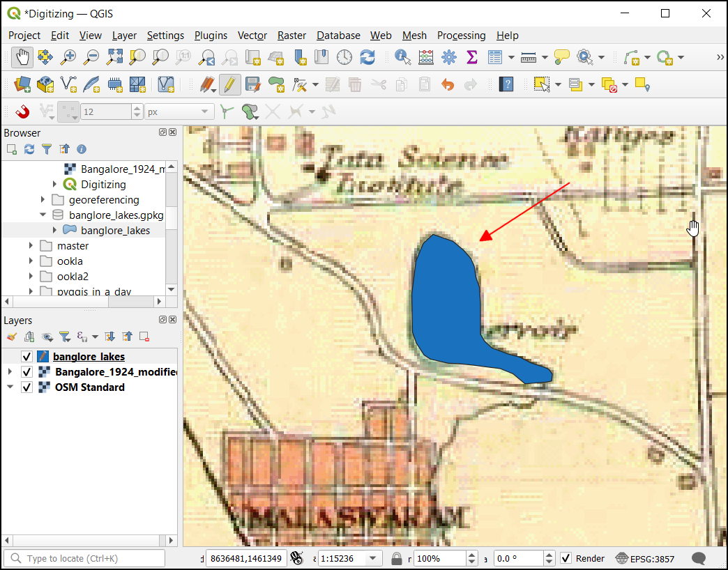Select the banglore_lakes browser item
This screenshot has width=728, height=570.
(115, 231)
